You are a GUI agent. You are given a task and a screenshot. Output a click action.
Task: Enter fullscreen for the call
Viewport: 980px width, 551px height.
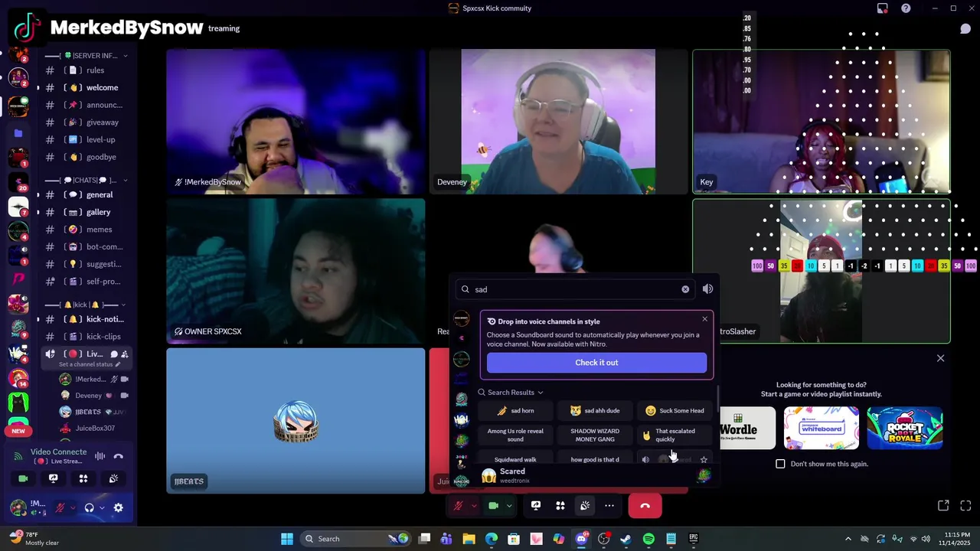[x=965, y=506]
